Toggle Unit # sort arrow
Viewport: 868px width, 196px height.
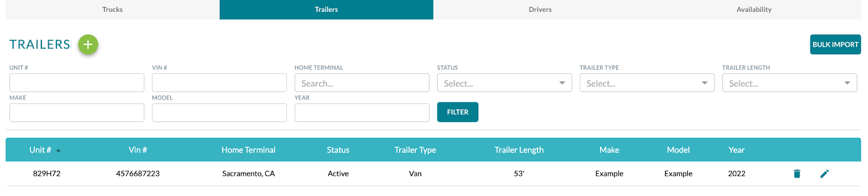coord(59,150)
